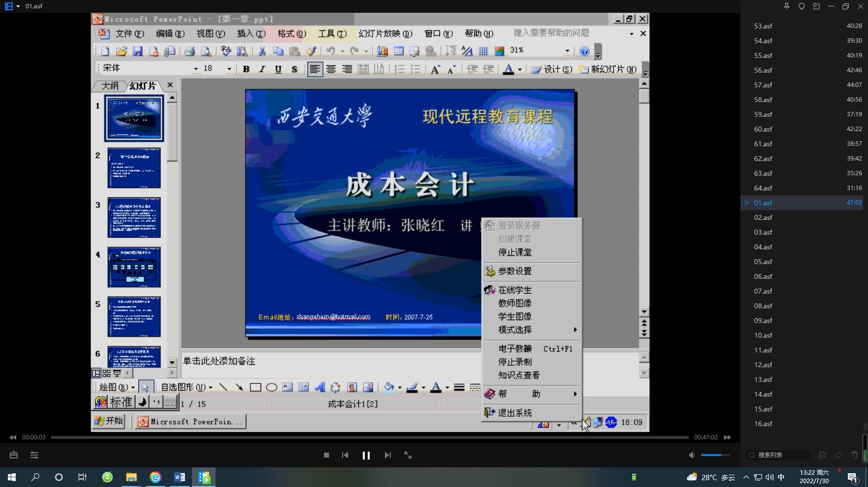
Task: Click the Undo arrow icon
Action: [x=330, y=51]
